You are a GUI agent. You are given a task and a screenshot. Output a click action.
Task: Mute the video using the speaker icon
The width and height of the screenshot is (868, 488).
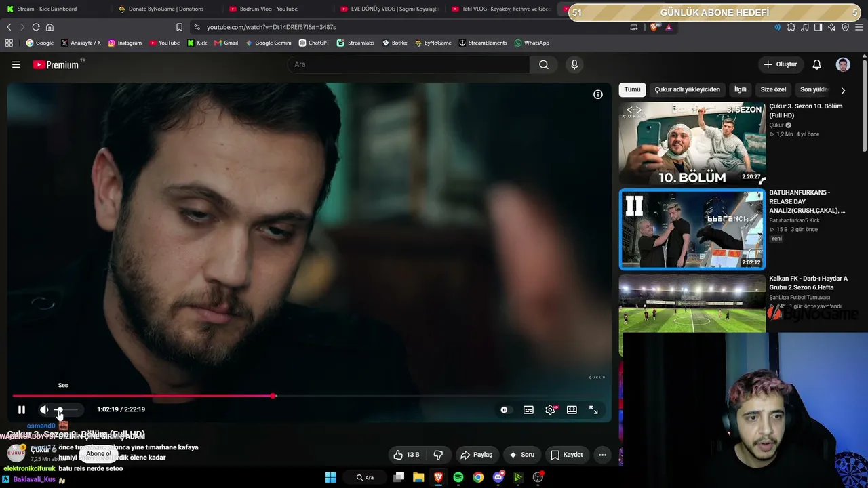(44, 409)
